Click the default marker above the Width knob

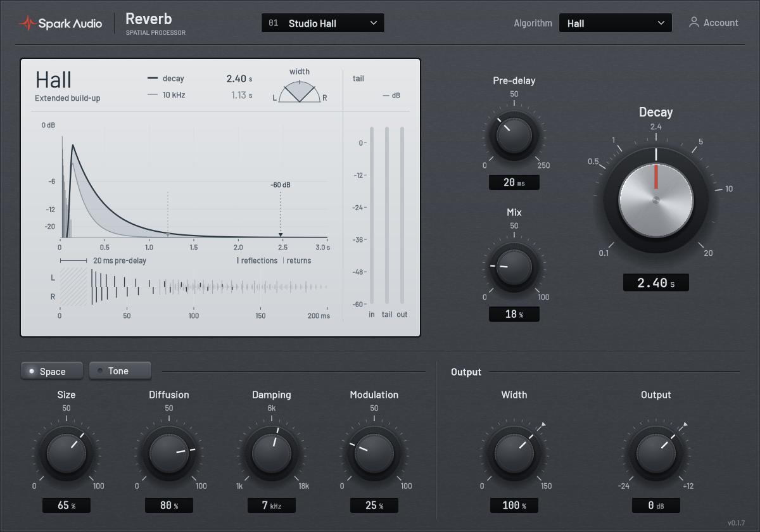click(x=543, y=425)
